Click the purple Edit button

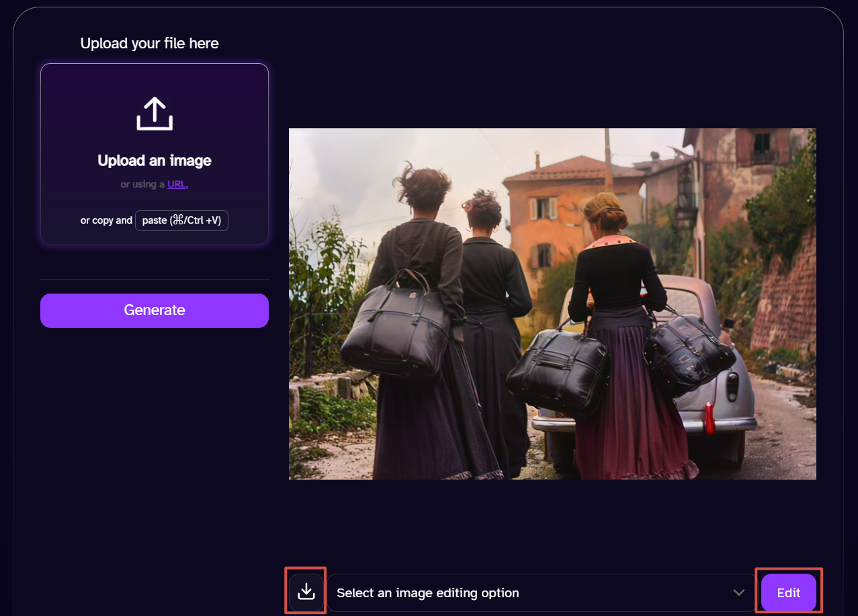coord(789,592)
